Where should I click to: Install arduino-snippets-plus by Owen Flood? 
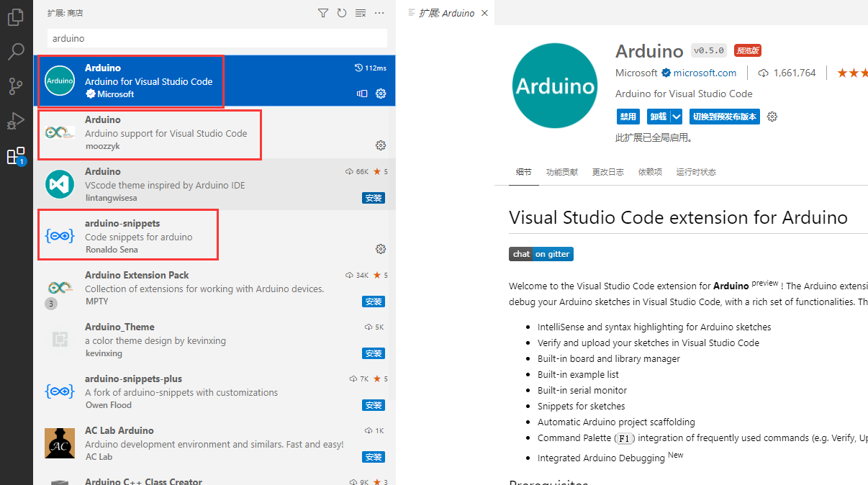(374, 405)
